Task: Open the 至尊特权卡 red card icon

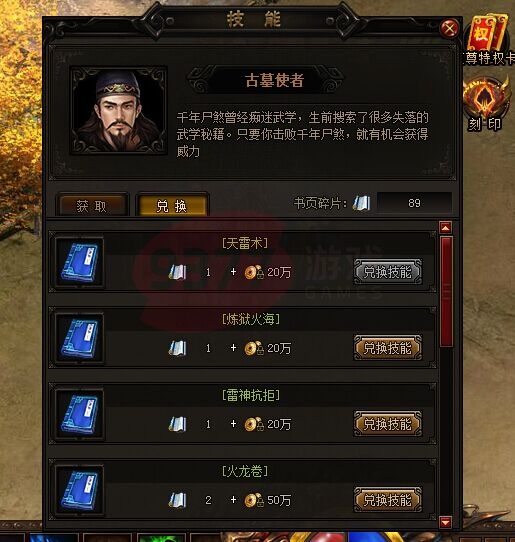Action: [488, 33]
